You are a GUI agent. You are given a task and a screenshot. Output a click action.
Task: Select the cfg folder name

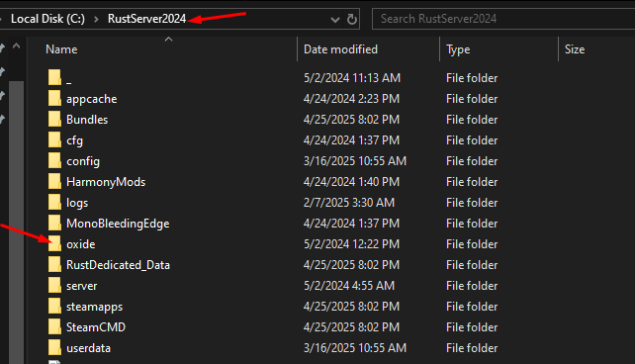click(74, 140)
